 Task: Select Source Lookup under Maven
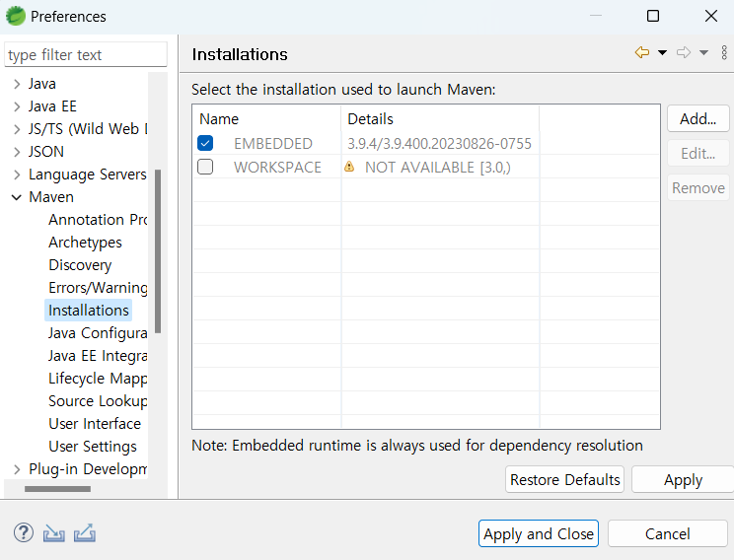[98, 401]
